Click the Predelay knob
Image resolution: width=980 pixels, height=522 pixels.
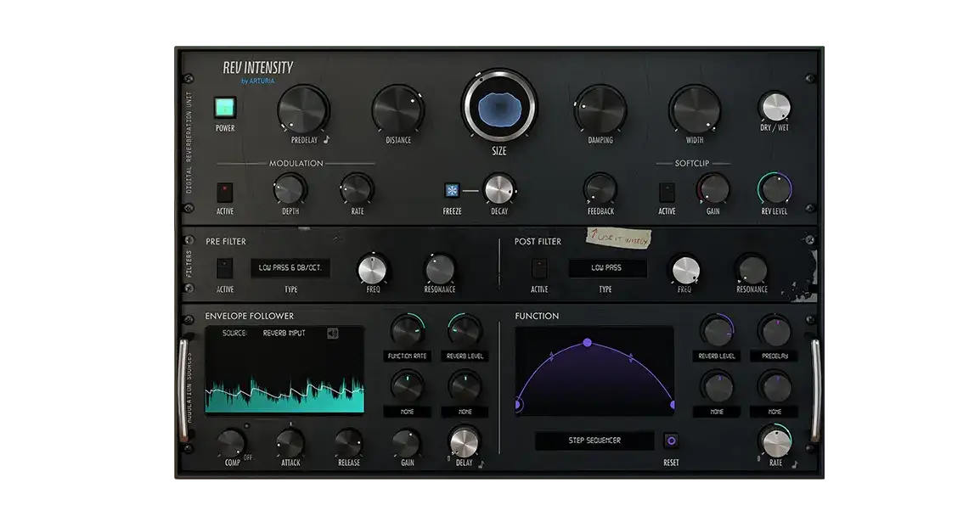303,109
